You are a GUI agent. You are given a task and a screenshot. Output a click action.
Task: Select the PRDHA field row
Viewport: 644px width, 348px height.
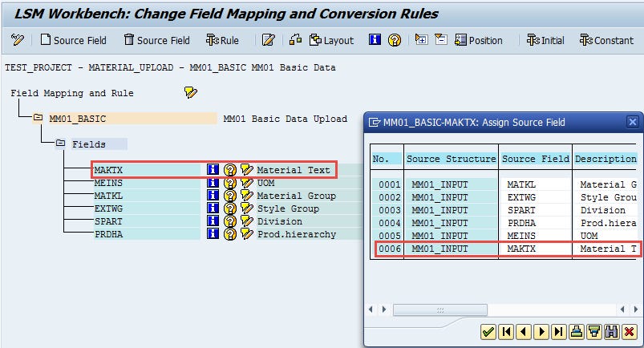(x=147, y=234)
